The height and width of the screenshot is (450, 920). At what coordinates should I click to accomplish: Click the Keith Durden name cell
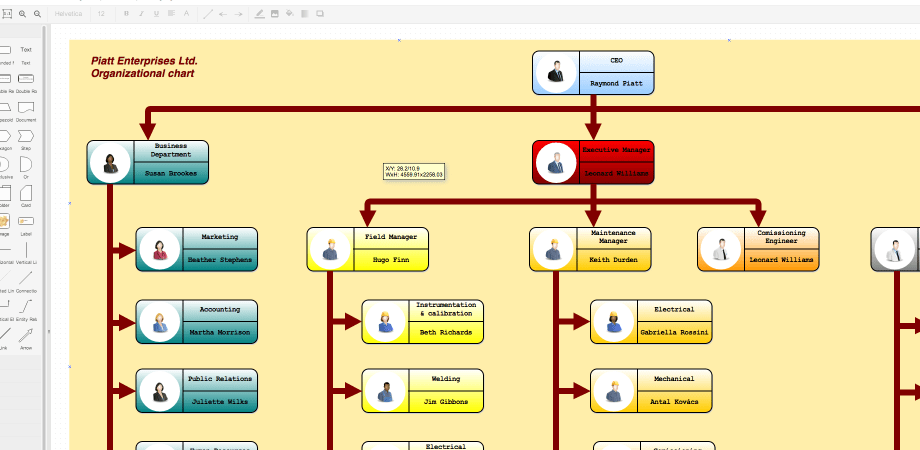613,260
